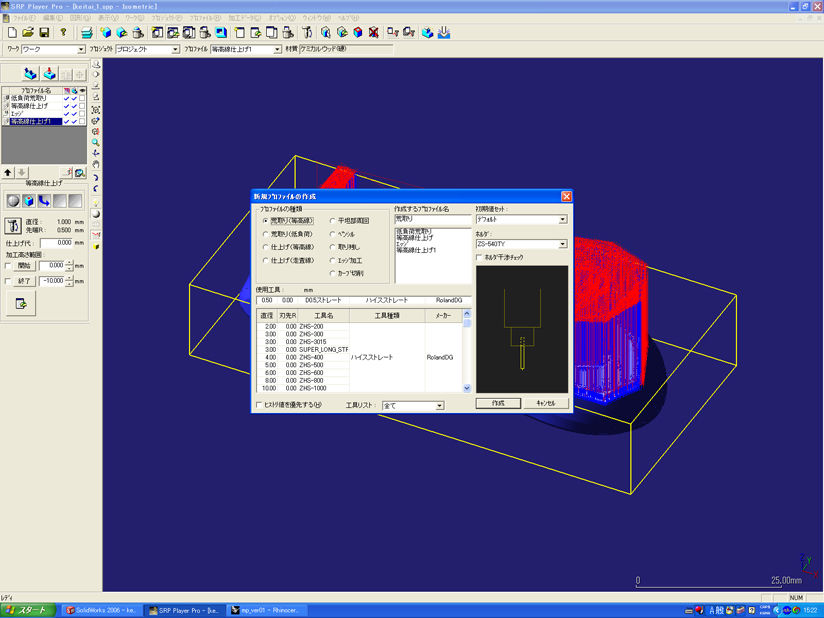824x618 pixels.
Task: Click the tool selection icon beside 直径
Action: pyautogui.click(x=15, y=224)
